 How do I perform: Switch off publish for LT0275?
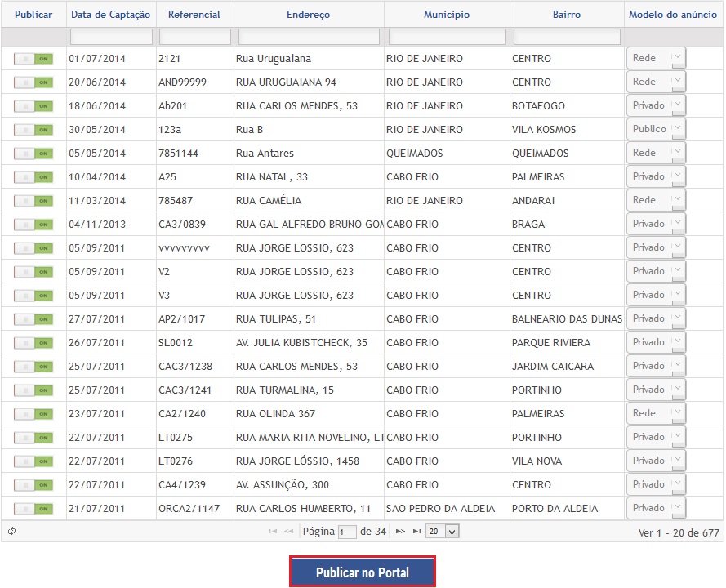(x=33, y=438)
